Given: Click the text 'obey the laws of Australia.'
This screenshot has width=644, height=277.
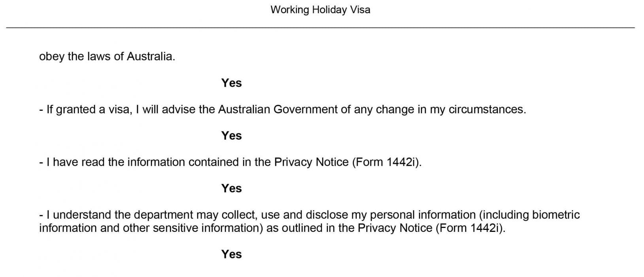Looking at the screenshot, I should (107, 57).
